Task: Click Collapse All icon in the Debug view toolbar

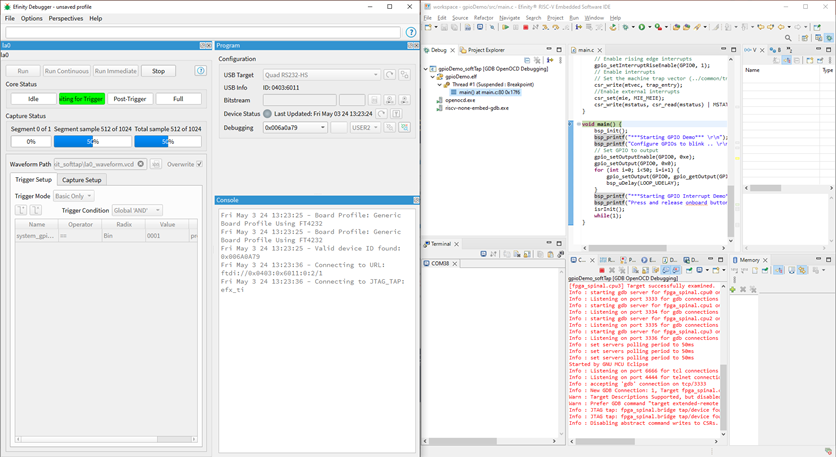Action: 528,60
